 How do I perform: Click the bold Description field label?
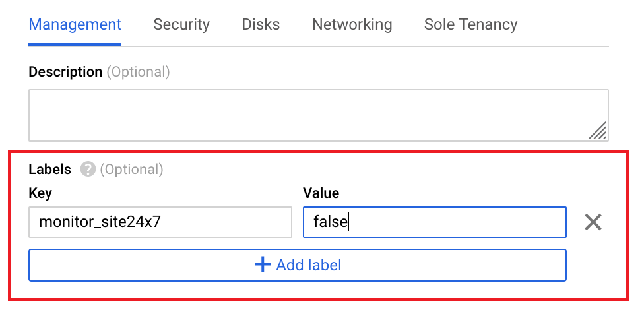coord(65,71)
